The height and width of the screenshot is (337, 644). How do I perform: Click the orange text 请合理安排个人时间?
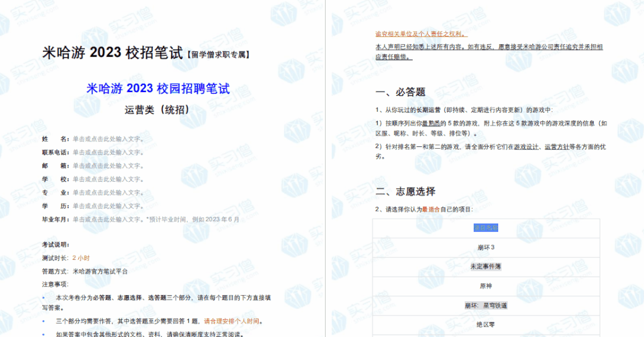pos(232,321)
